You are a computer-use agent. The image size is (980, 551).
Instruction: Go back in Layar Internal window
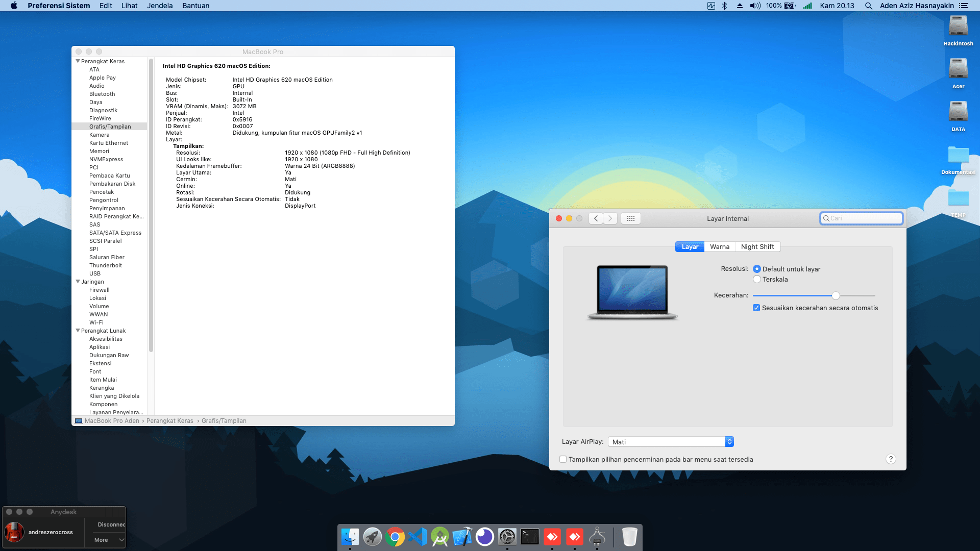click(x=596, y=218)
